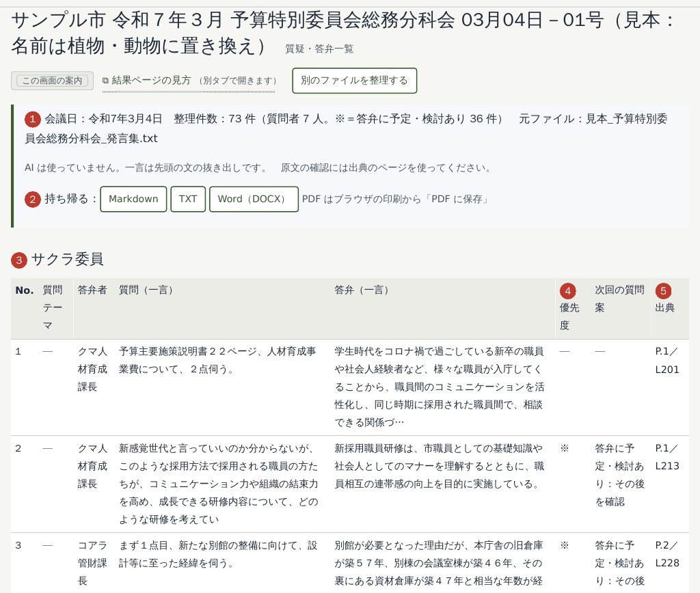Click row number 3 cell

18,545
